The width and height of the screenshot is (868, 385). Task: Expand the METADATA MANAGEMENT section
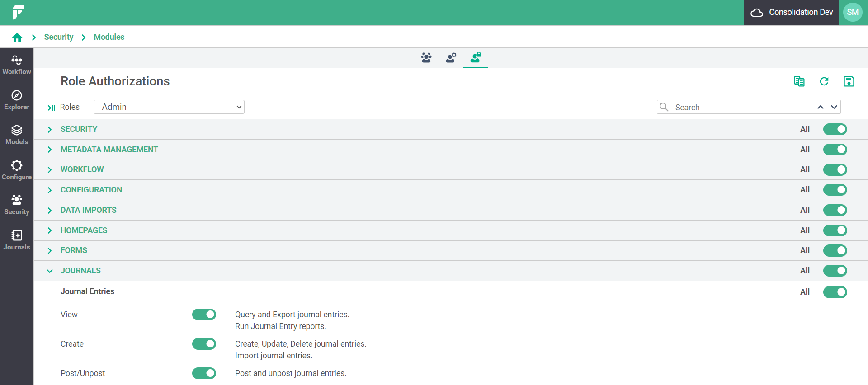click(x=50, y=150)
